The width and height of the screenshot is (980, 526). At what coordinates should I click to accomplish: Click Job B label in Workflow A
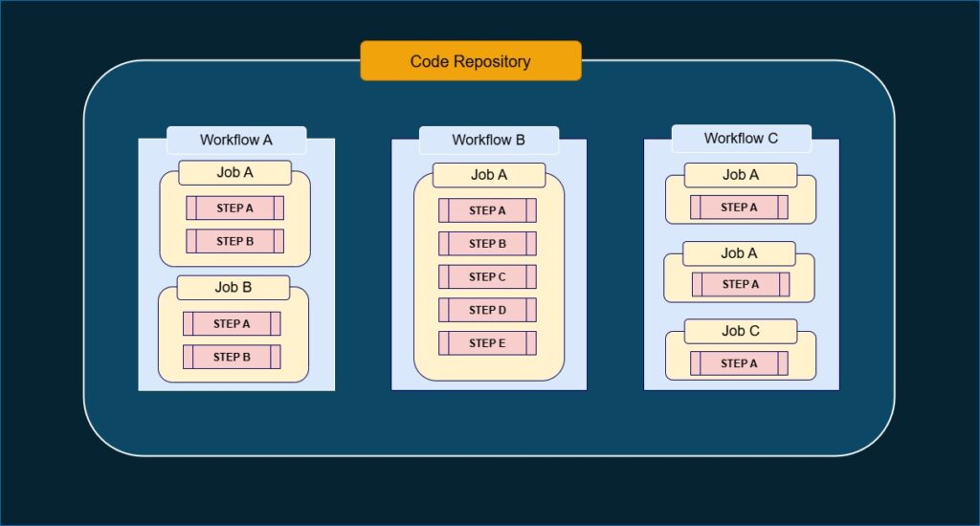pyautogui.click(x=234, y=287)
